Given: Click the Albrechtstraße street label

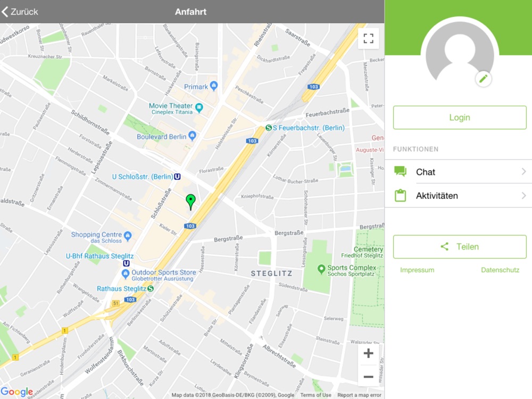Looking at the screenshot, I should (x=279, y=356).
